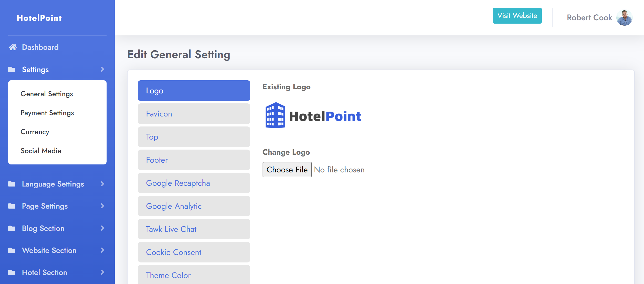Expand the Blog Section chevron
Image resolution: width=644 pixels, height=284 pixels.
[102, 228]
